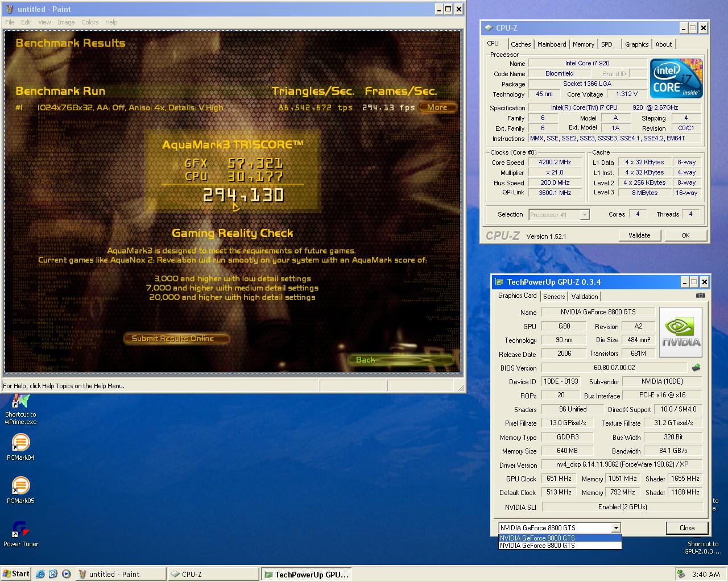Screen dimensions: 728x582
Task: Click Submit Results Online in AquaMark
Action: [176, 339]
